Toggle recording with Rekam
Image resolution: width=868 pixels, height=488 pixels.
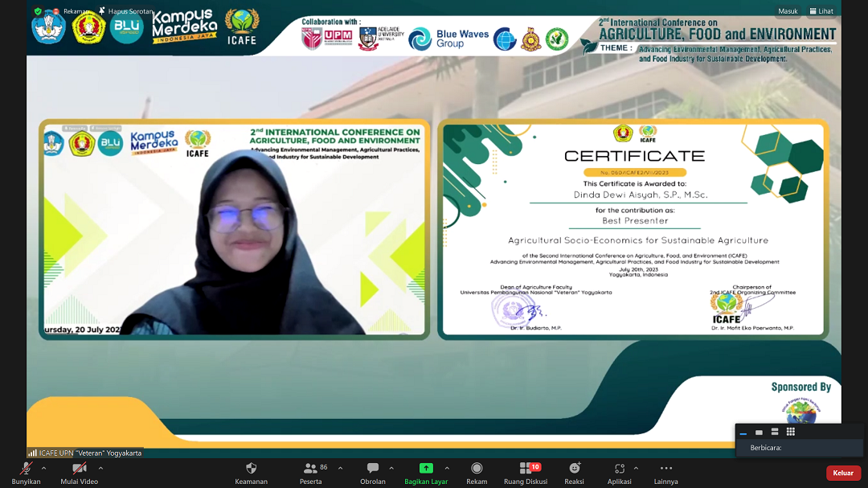pos(477,474)
